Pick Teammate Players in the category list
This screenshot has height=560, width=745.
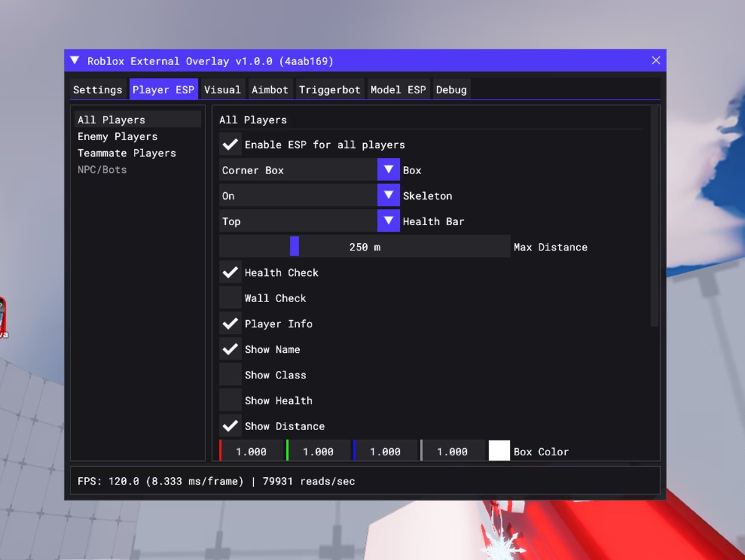(x=138, y=153)
